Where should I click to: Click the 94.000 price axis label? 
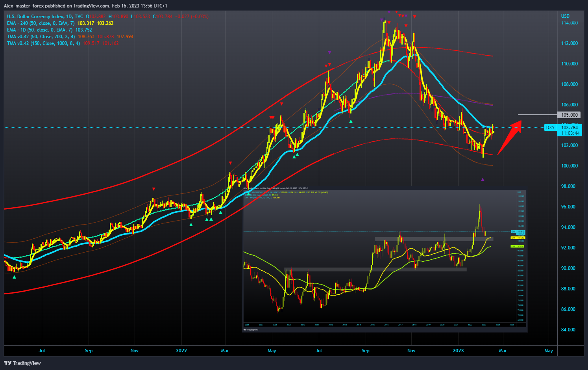pyautogui.click(x=568, y=227)
